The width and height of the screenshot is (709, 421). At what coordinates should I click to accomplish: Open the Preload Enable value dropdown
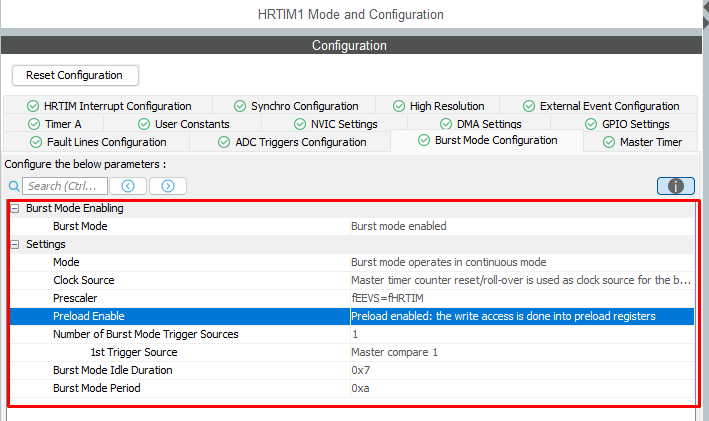[x=522, y=316]
